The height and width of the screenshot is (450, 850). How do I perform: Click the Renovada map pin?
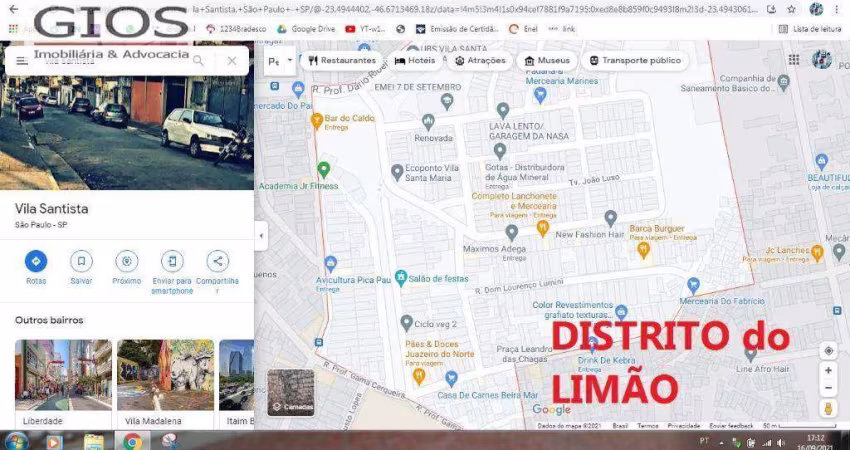428,121
